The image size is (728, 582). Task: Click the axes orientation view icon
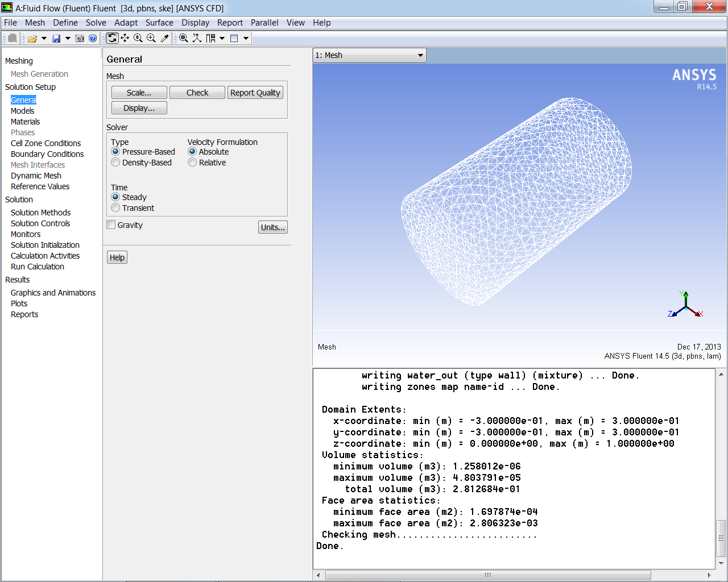coord(197,38)
